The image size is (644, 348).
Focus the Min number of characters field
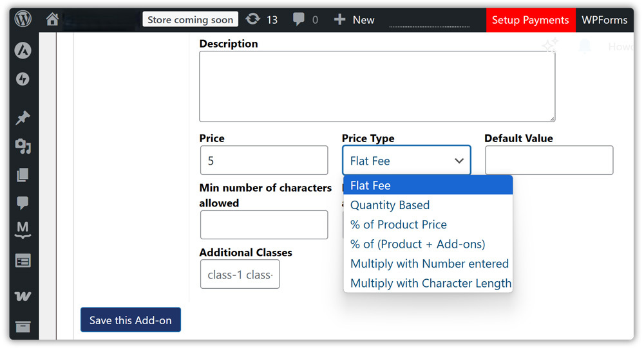tap(264, 225)
